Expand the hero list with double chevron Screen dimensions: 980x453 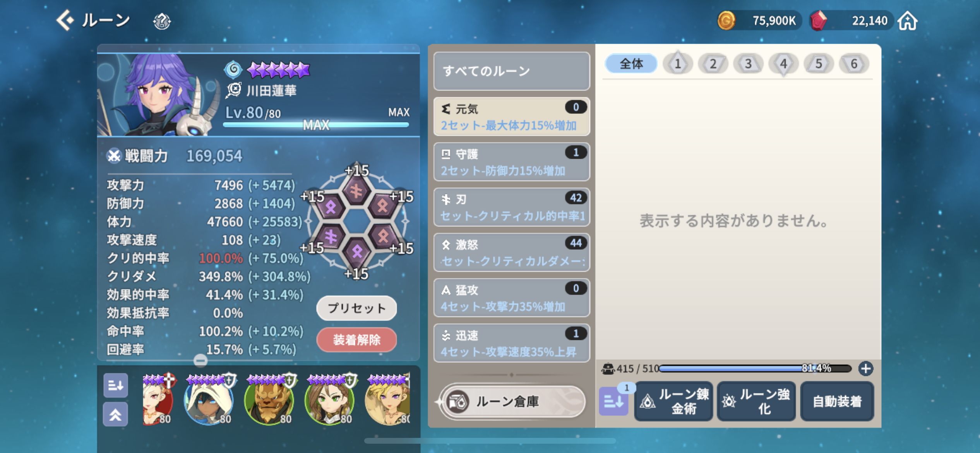click(x=115, y=414)
